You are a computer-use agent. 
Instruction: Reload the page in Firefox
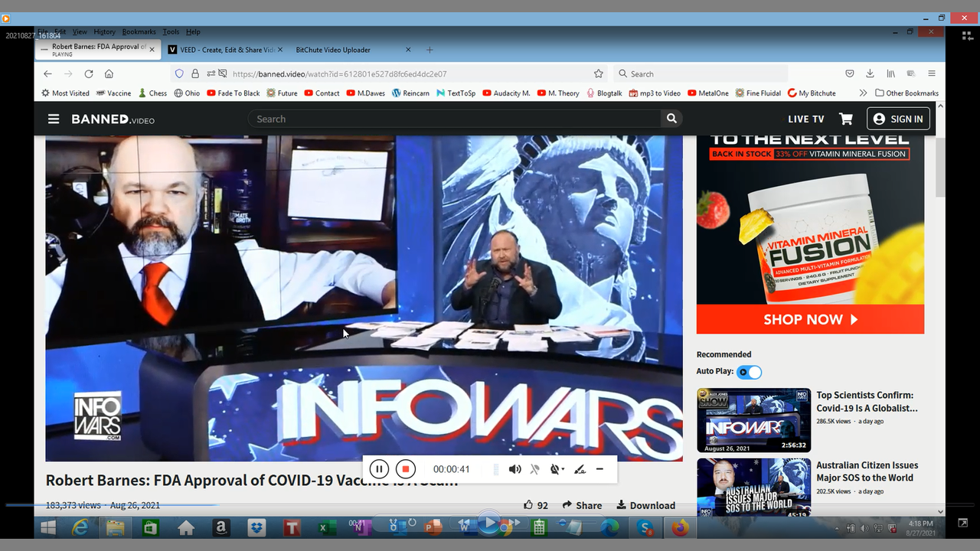click(x=89, y=73)
